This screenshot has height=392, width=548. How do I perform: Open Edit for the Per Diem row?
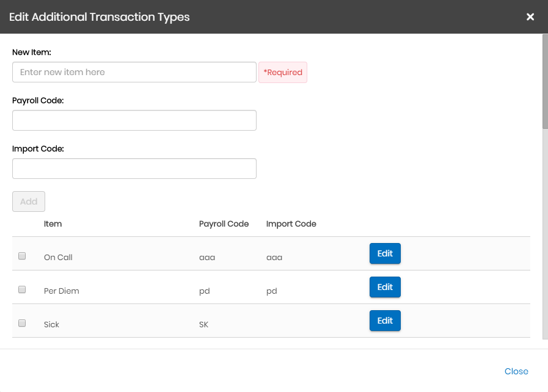[x=385, y=287]
